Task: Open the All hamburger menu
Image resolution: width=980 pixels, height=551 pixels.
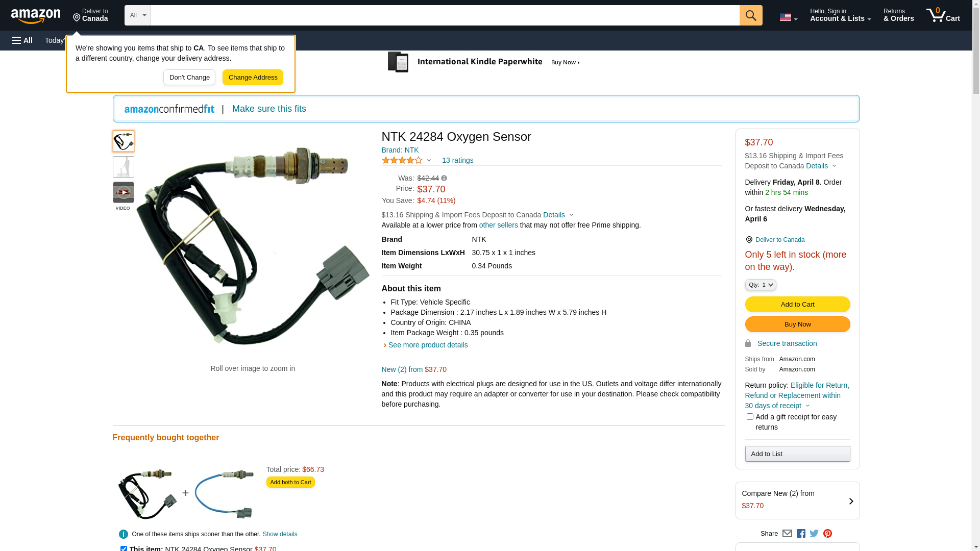Action: pyautogui.click(x=22, y=40)
